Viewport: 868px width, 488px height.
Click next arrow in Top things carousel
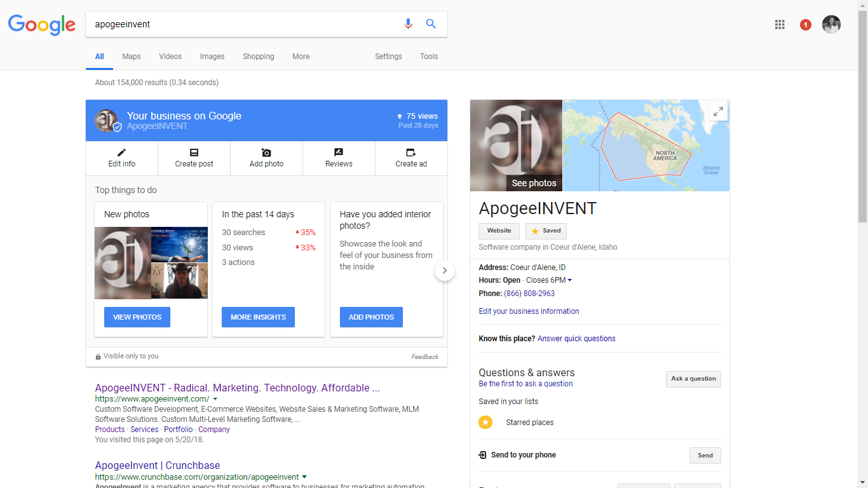445,270
